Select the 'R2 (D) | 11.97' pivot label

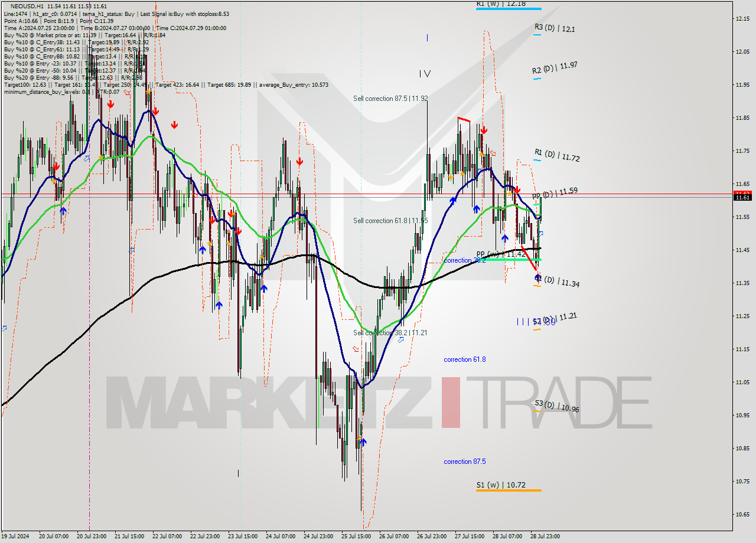pos(555,68)
